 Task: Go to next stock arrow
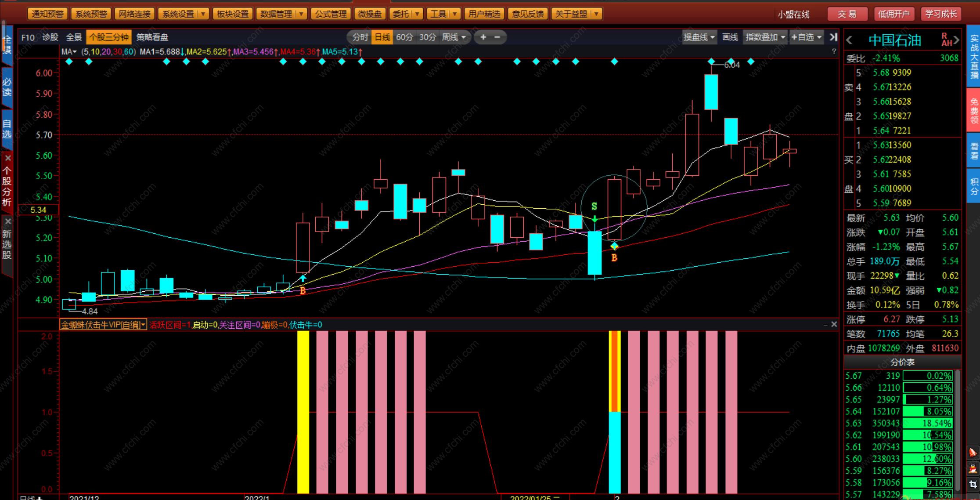(957, 40)
